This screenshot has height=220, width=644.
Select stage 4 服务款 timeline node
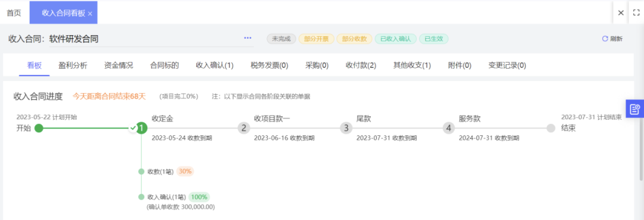click(448, 128)
